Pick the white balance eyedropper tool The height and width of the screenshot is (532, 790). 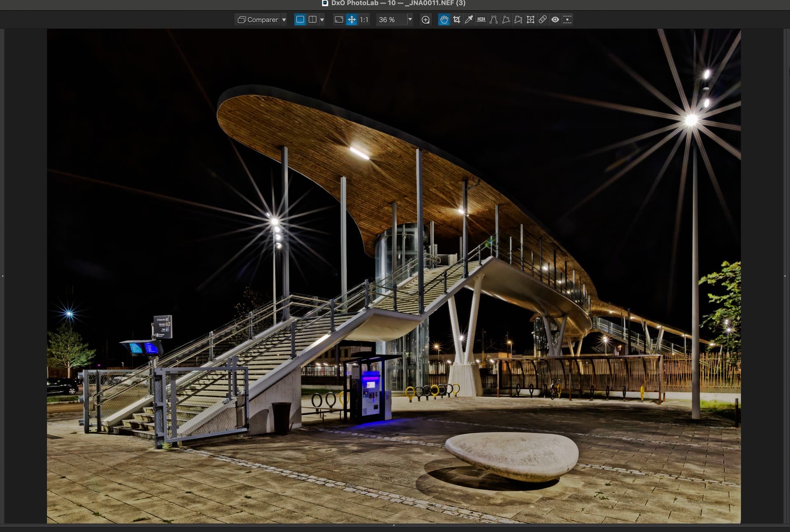point(469,20)
